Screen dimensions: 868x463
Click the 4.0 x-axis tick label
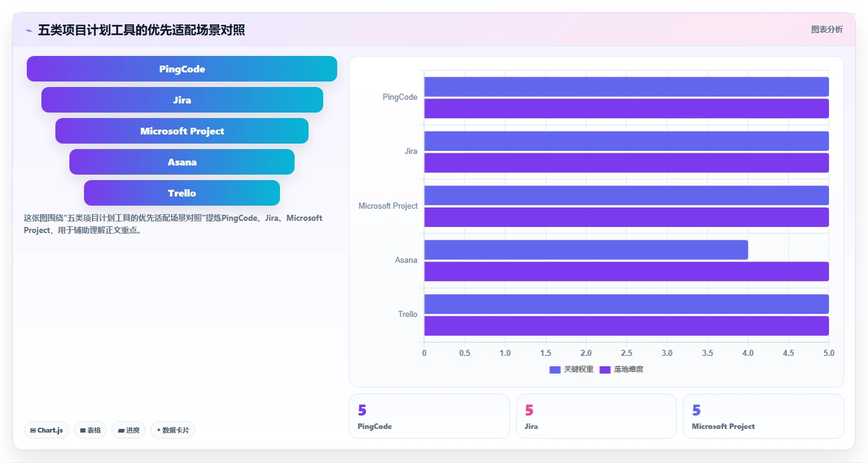(x=748, y=353)
